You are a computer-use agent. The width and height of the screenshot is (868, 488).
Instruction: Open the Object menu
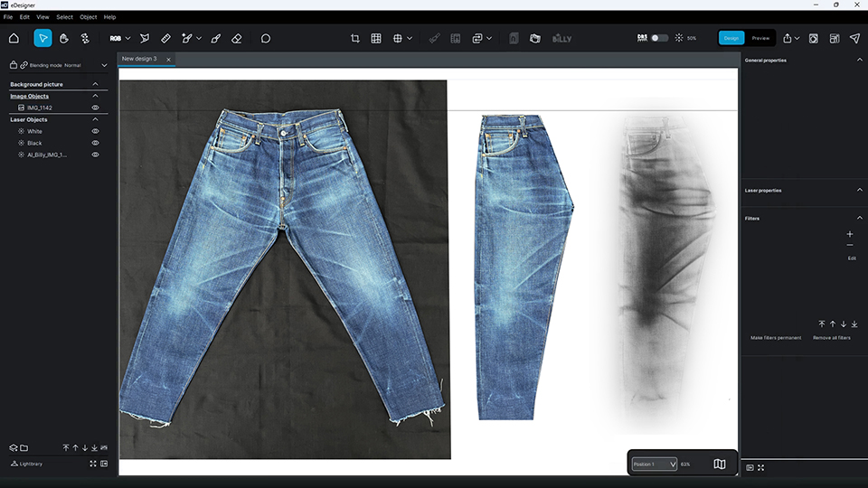pos(88,16)
